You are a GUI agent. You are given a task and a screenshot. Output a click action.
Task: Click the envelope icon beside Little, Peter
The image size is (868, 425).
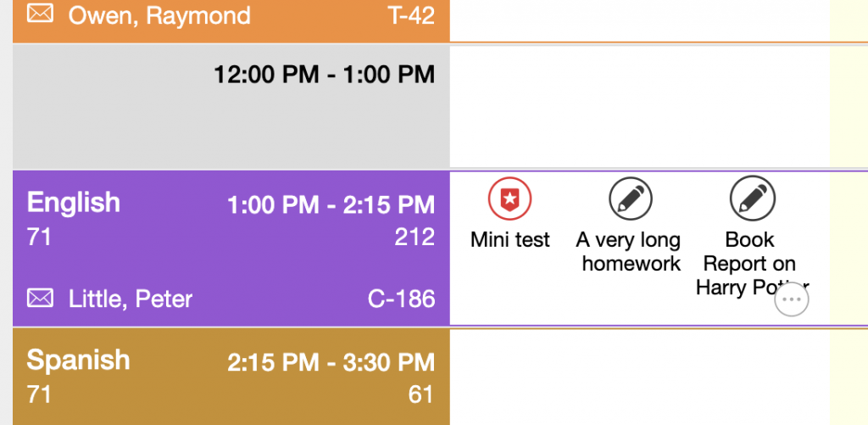41,298
